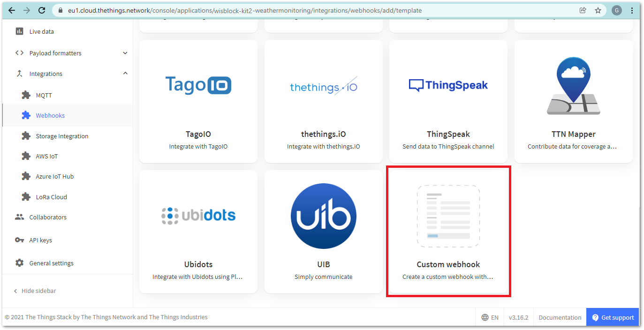This screenshot has height=330, width=644.
Task: Click the UIB round blue logo
Action: (323, 216)
